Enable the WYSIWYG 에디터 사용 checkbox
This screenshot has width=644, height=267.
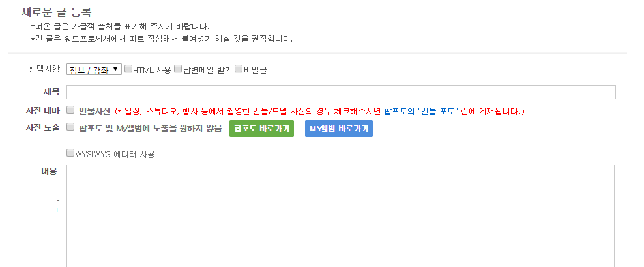70,153
